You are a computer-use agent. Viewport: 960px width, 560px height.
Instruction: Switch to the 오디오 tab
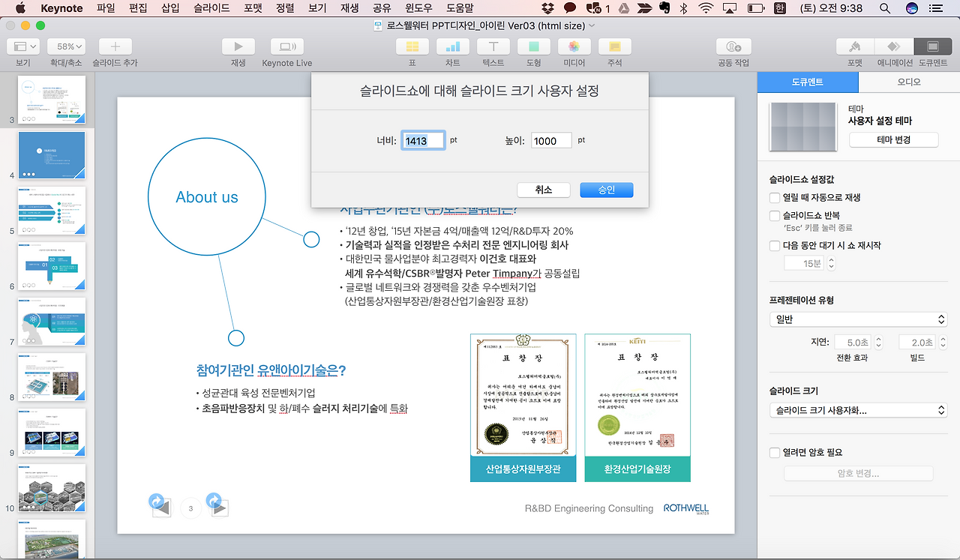[x=909, y=81]
